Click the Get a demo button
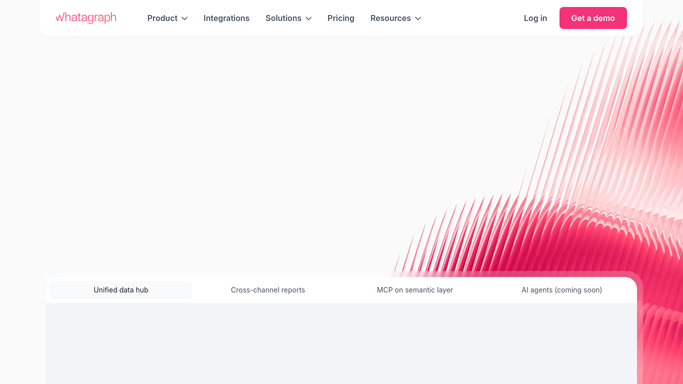 point(593,18)
